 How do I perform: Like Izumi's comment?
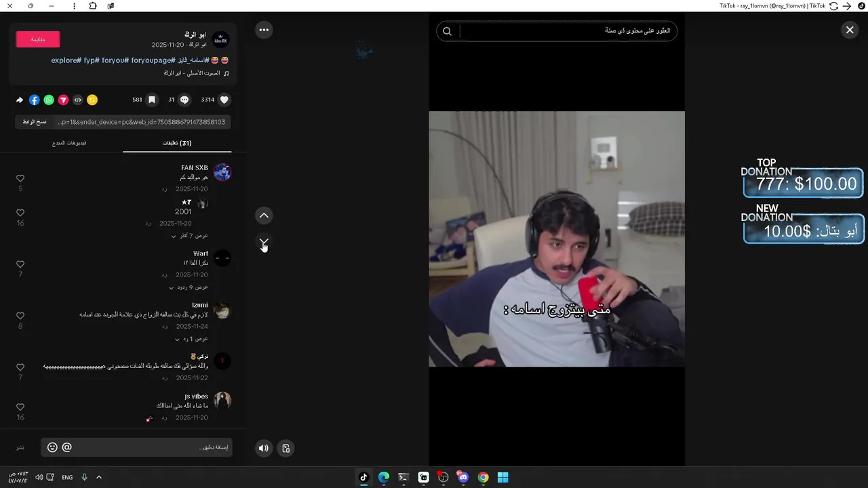[20, 316]
